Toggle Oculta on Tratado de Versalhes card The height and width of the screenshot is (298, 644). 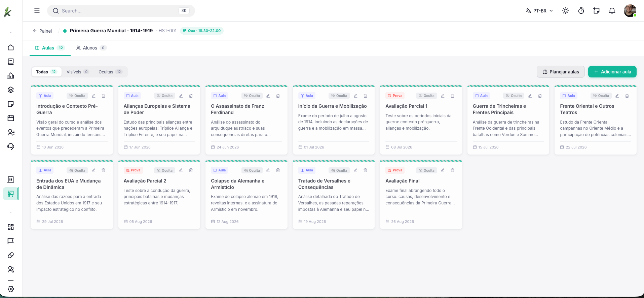339,170
